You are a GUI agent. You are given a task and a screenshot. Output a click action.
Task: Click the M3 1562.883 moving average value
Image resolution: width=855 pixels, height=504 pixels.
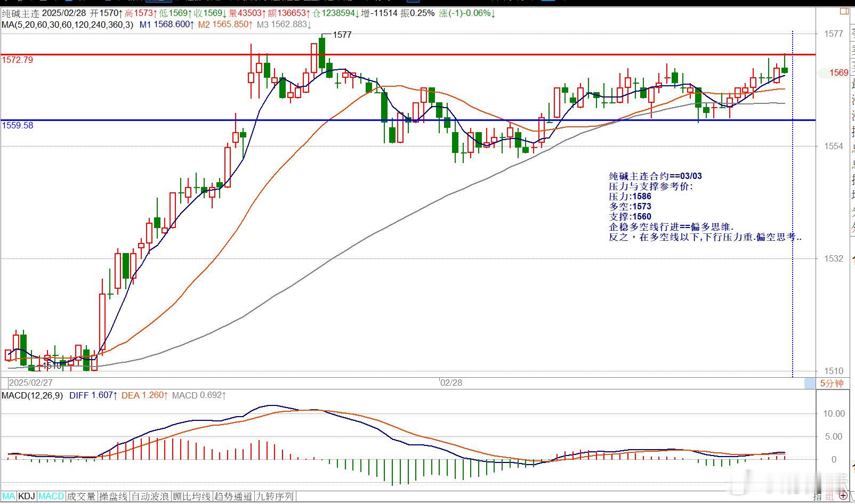(x=284, y=24)
